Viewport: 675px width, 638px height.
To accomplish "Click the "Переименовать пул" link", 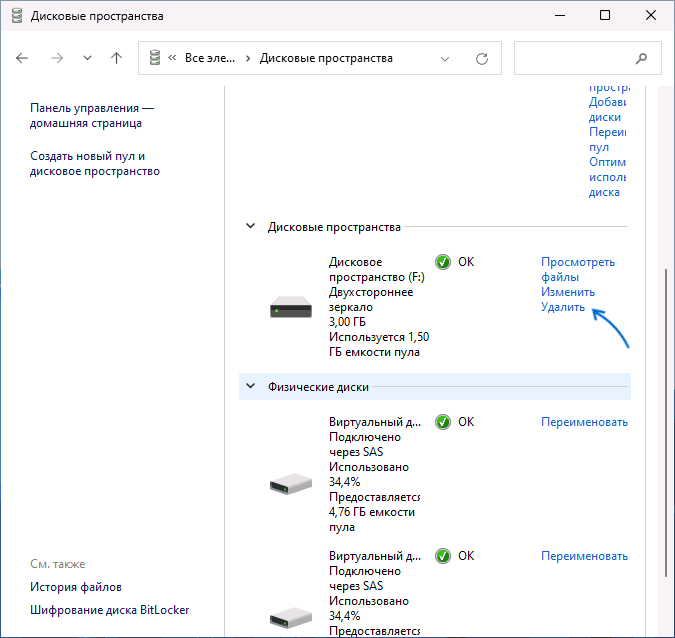I will coord(607,139).
